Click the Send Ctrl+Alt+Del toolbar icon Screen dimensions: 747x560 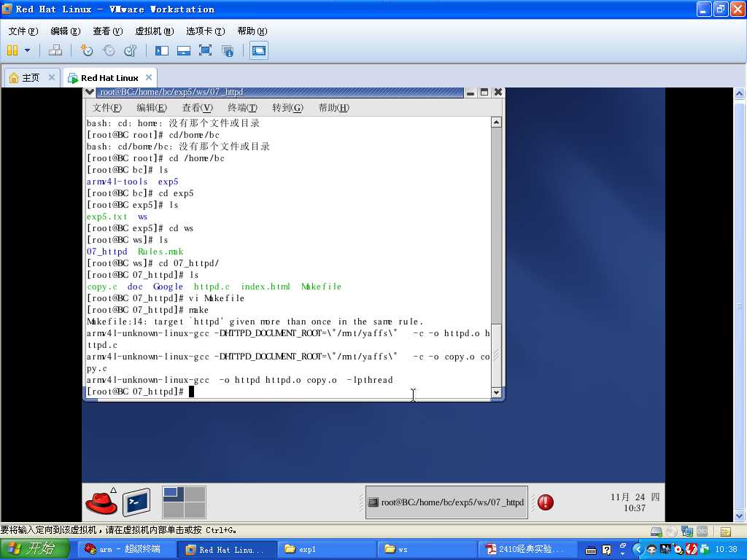[55, 50]
